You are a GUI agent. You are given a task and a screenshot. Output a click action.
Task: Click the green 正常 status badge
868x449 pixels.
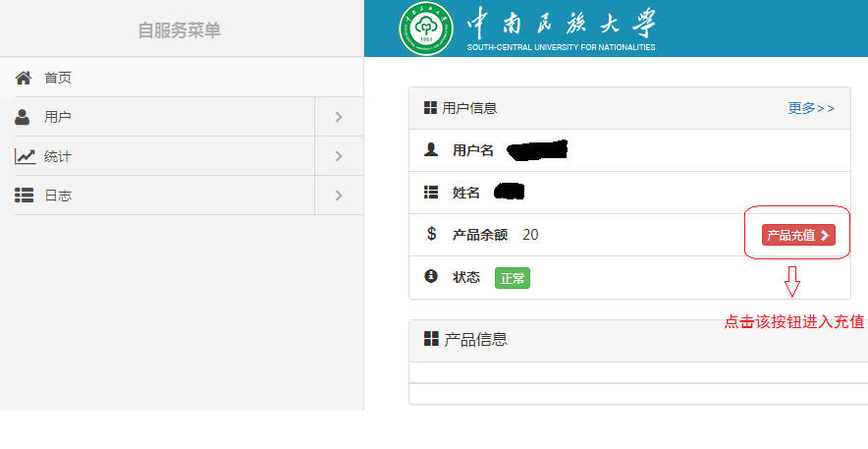513,278
